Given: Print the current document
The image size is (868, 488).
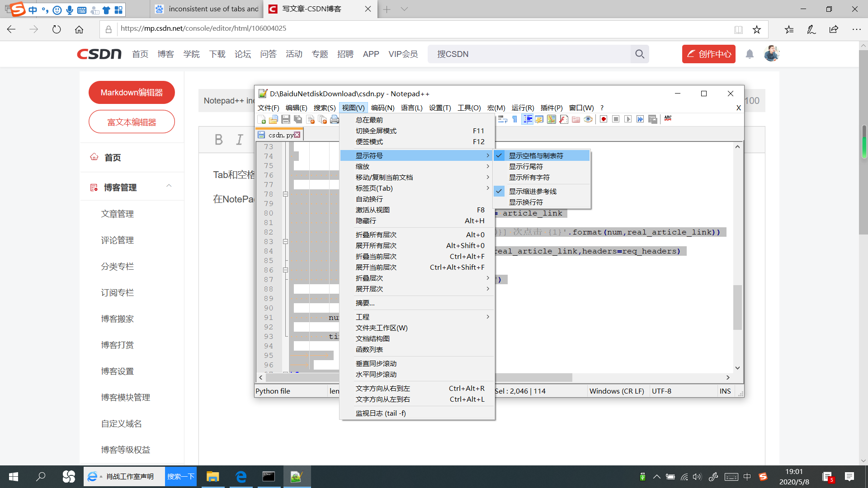Looking at the screenshot, I should pyautogui.click(x=334, y=119).
